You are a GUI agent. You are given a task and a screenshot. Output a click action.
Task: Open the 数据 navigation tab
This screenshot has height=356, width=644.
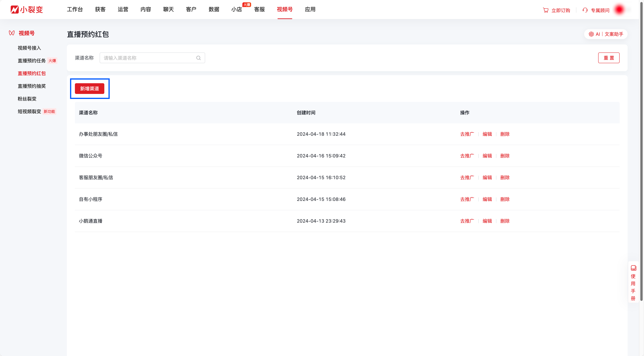click(x=214, y=10)
